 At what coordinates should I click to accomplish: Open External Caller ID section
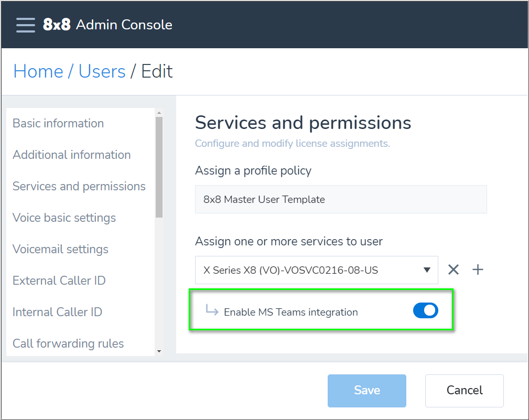[x=59, y=281]
